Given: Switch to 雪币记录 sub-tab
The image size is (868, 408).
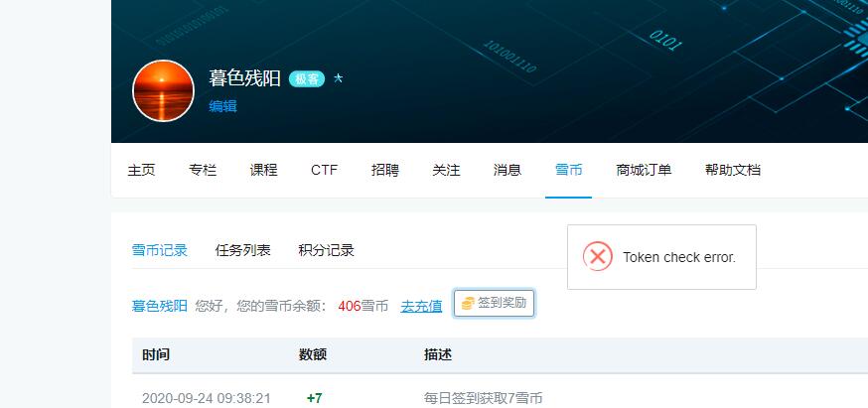Looking at the screenshot, I should click(160, 250).
